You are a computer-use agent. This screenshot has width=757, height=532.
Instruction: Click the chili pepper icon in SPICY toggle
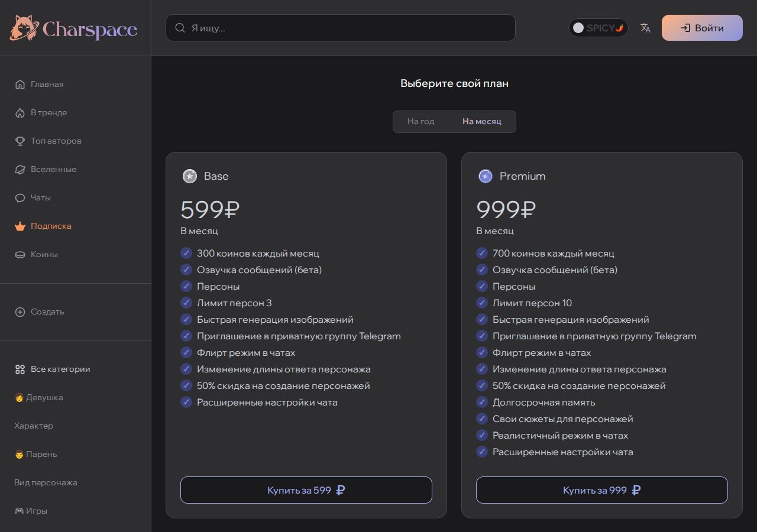(619, 28)
